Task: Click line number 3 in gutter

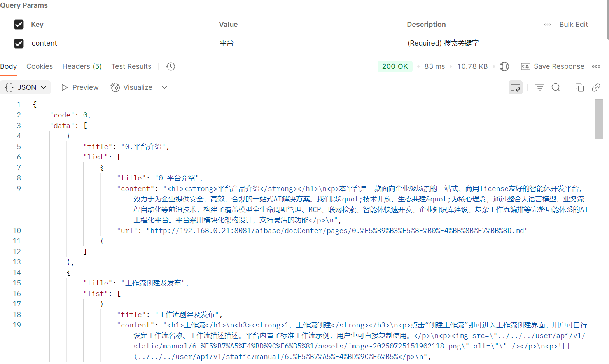Action: pos(19,126)
